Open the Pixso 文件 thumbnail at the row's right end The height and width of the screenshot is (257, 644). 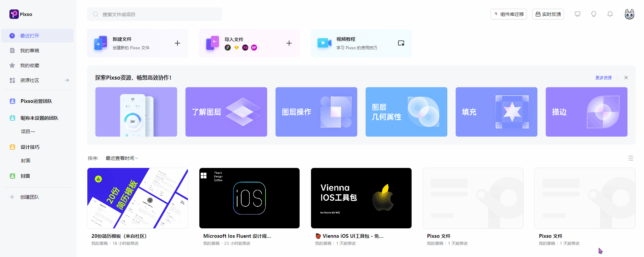pos(585,198)
